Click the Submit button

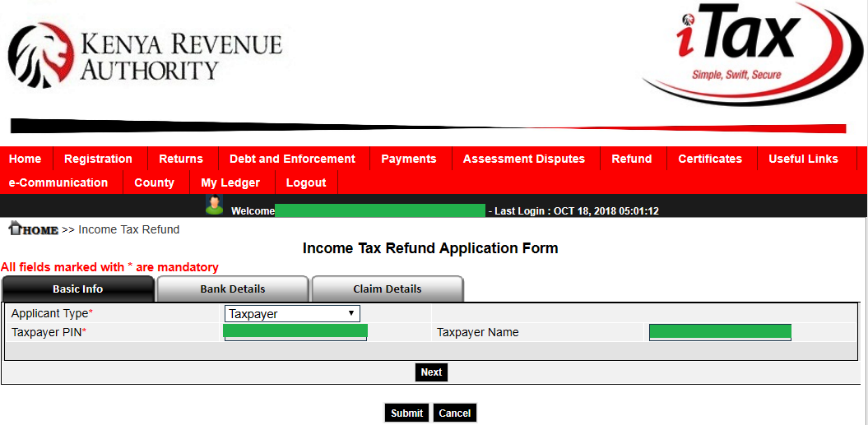tap(407, 413)
